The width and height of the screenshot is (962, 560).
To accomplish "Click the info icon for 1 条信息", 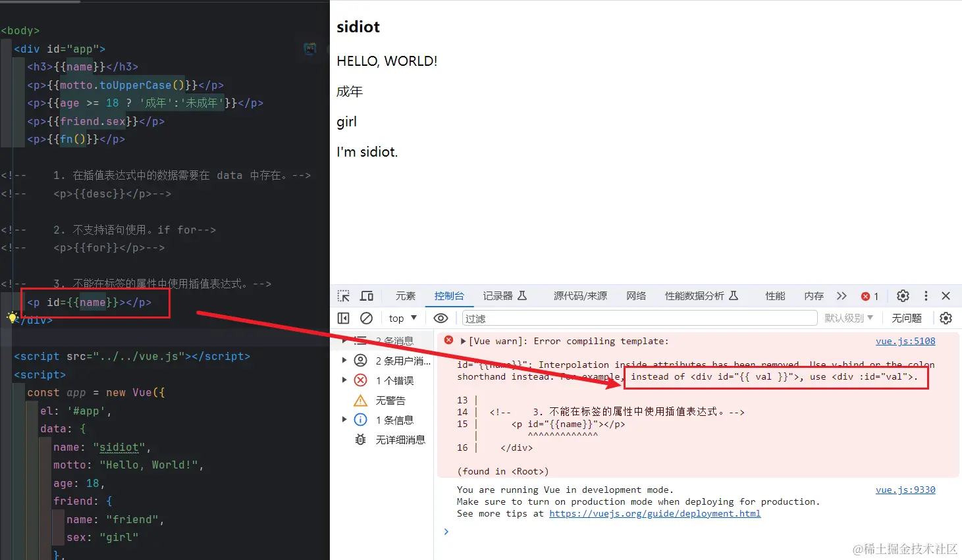I will point(361,420).
